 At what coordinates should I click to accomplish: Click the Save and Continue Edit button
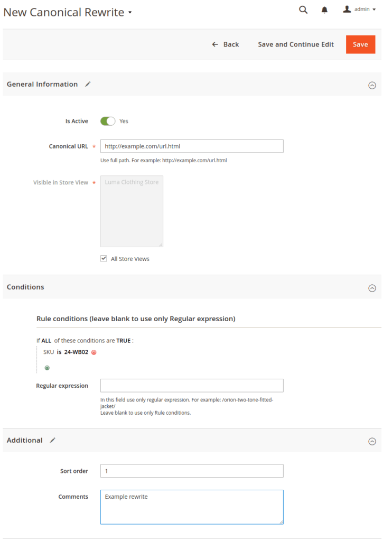[296, 44]
